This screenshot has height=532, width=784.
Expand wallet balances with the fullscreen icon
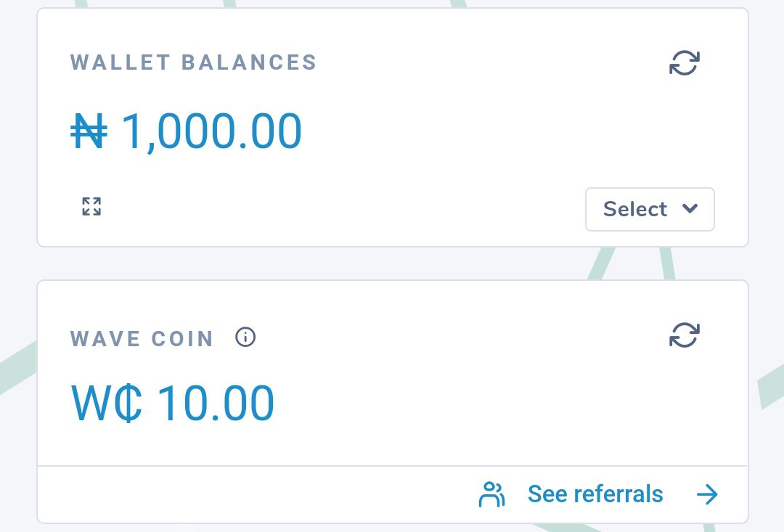(x=91, y=206)
